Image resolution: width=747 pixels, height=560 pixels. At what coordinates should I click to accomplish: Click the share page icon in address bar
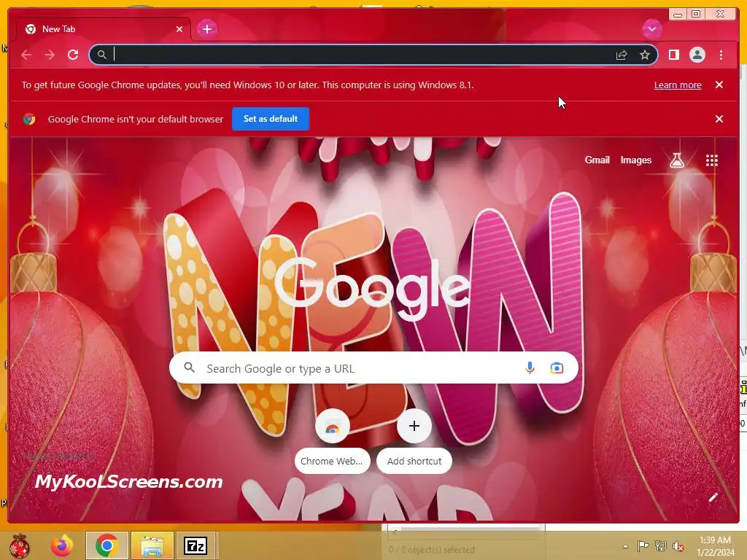pos(622,55)
